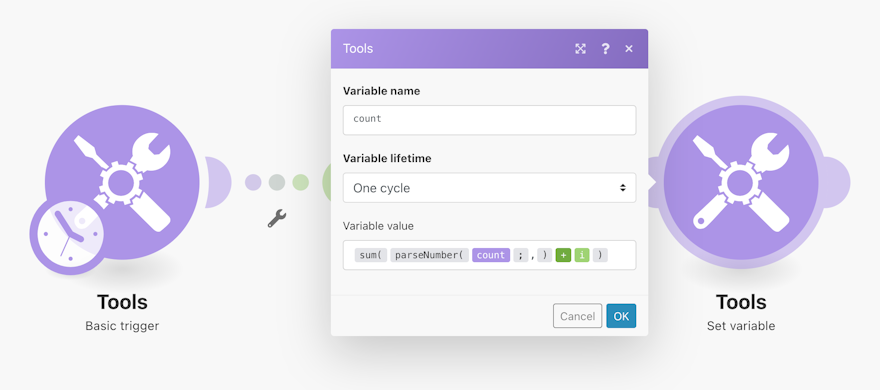Open help with the question mark icon
Image resolution: width=880 pixels, height=390 pixels.
tap(605, 49)
